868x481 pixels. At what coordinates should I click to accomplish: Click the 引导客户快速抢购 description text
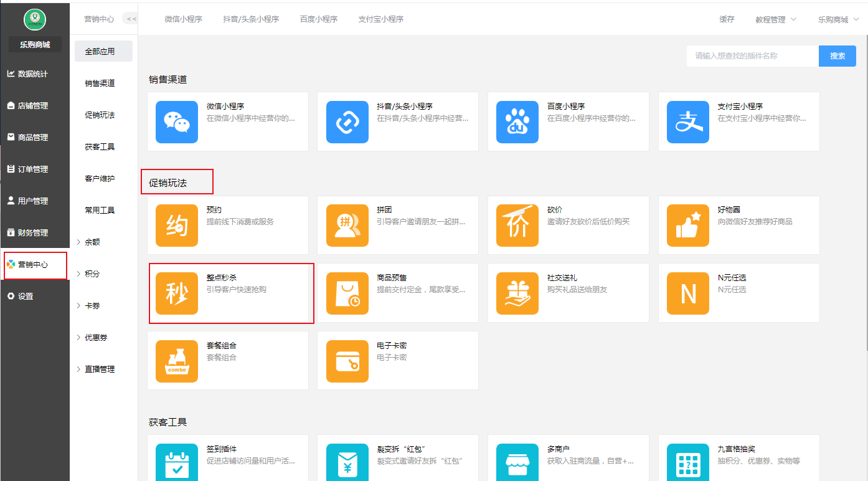237,290
